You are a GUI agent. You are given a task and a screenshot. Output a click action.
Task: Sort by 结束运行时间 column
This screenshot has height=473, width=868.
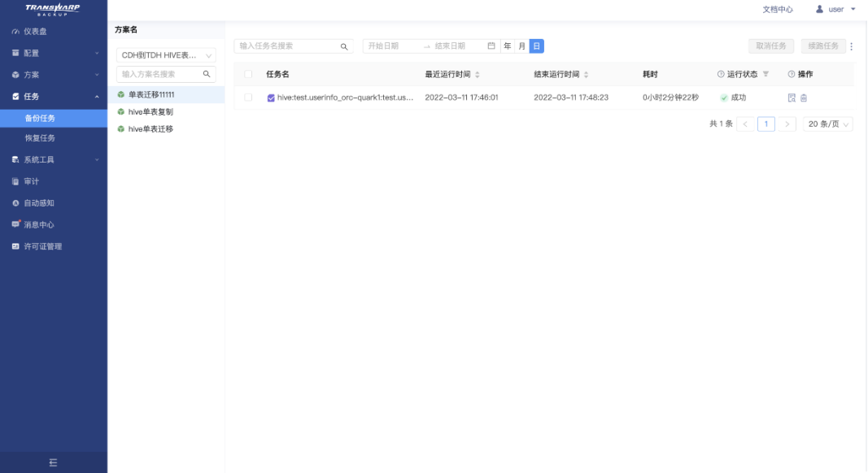click(586, 75)
